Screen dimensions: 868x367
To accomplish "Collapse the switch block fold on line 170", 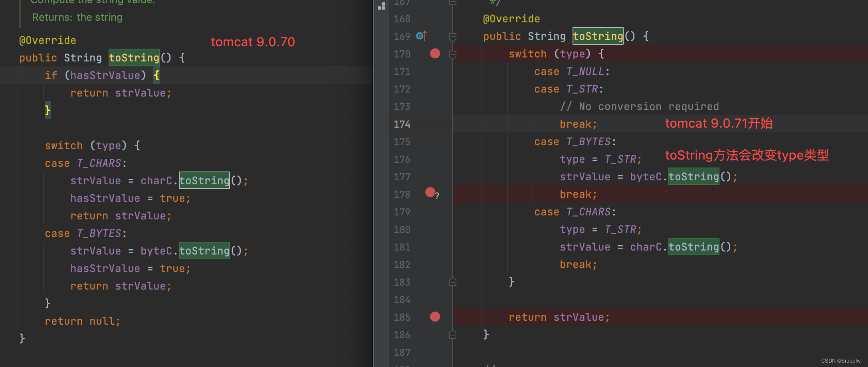I will pyautogui.click(x=453, y=54).
